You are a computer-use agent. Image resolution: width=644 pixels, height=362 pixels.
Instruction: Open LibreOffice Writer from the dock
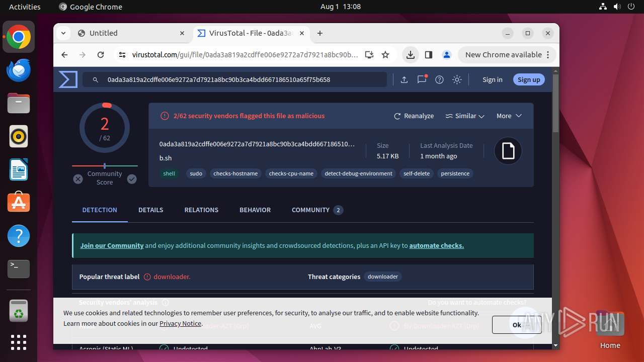(19, 170)
